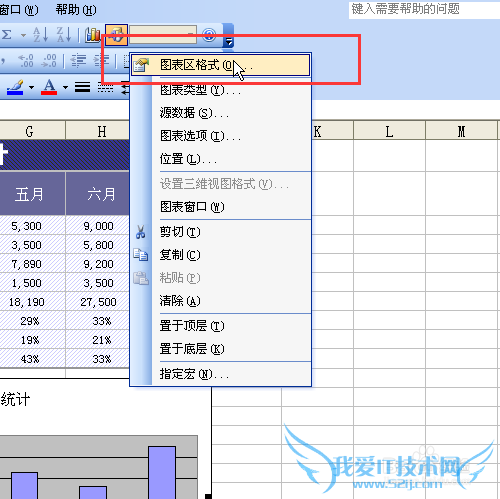Click cell with value 18,190
The image size is (500, 499).
(32, 302)
